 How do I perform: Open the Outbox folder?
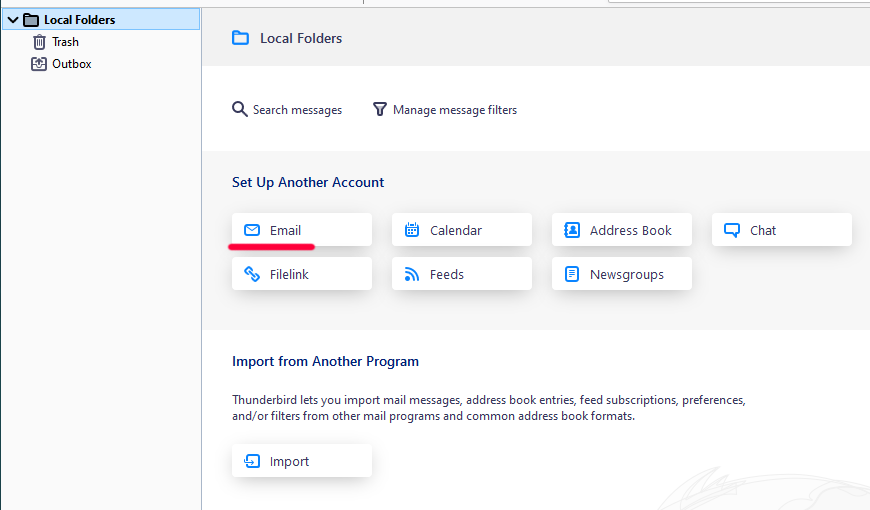[71, 64]
